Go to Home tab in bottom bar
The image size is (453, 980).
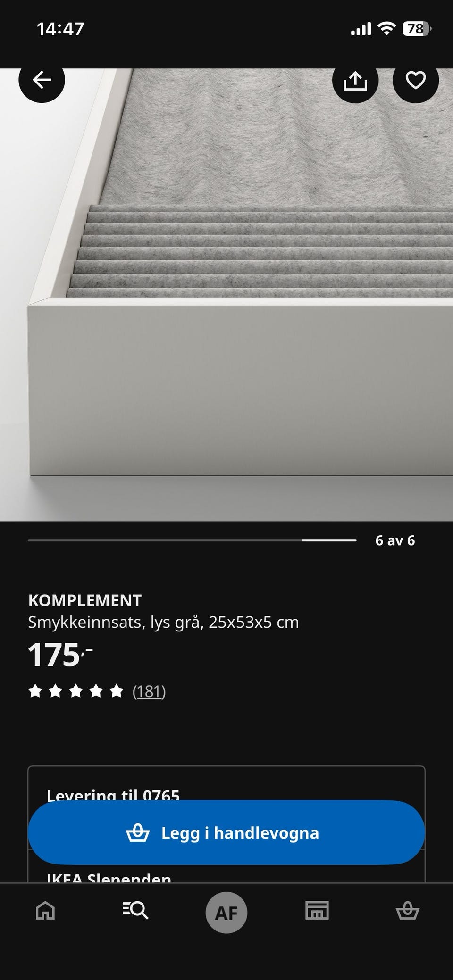pos(45,911)
